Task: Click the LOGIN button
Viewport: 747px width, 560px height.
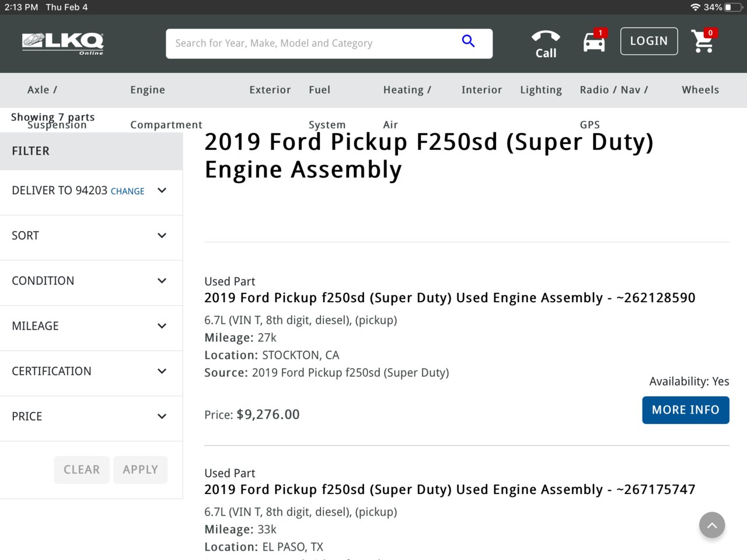Action: [649, 41]
